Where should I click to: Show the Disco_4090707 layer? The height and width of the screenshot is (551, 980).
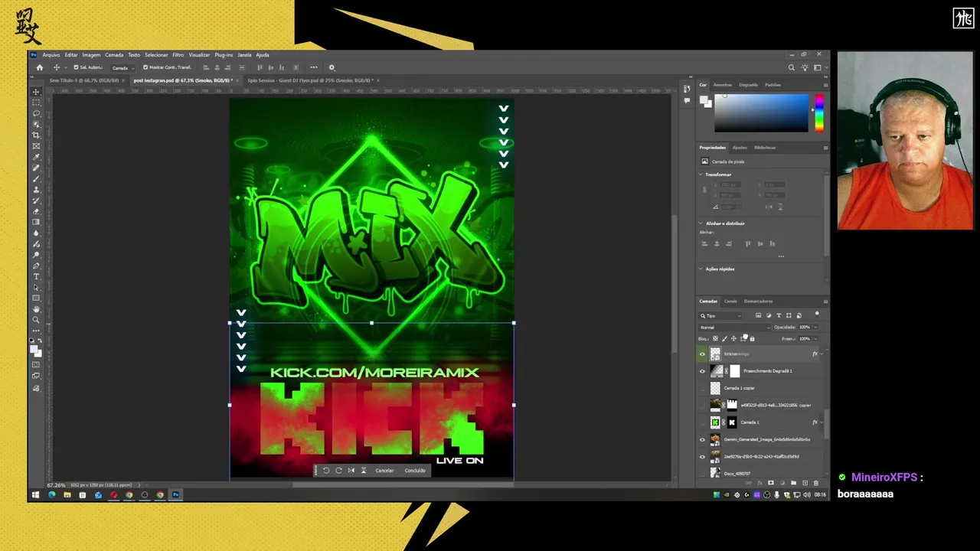tap(702, 474)
